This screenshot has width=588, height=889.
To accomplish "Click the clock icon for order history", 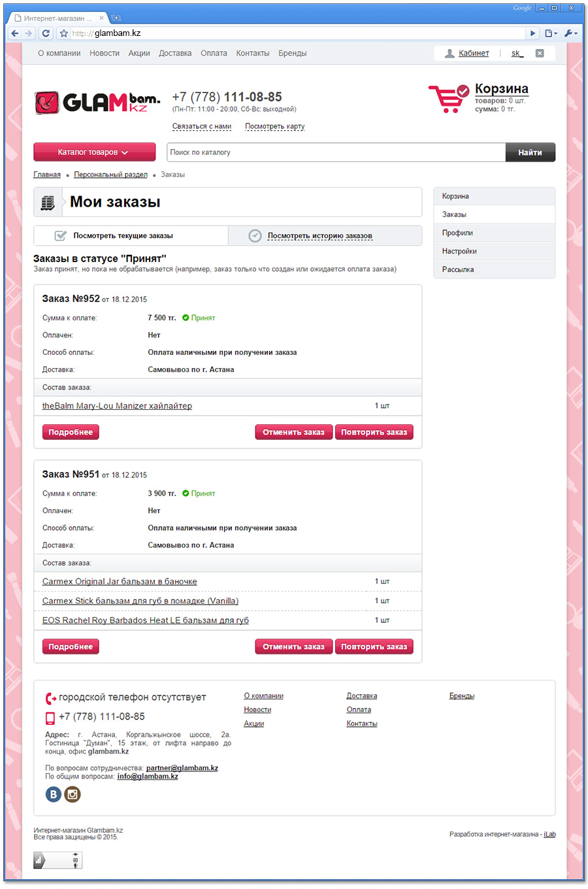I will 255,236.
